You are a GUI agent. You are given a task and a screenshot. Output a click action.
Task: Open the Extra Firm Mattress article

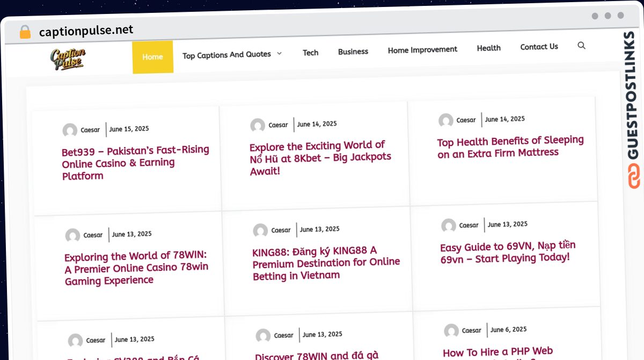510,147
